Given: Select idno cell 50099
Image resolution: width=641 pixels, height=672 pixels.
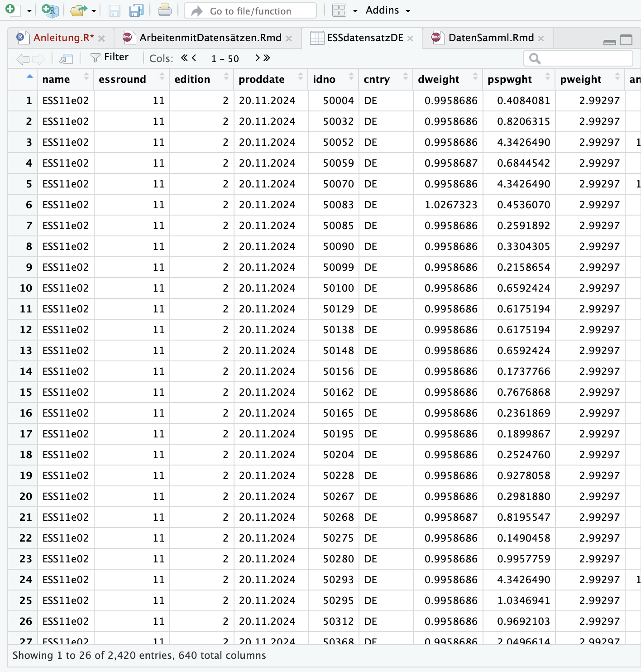Looking at the screenshot, I should pos(333,267).
